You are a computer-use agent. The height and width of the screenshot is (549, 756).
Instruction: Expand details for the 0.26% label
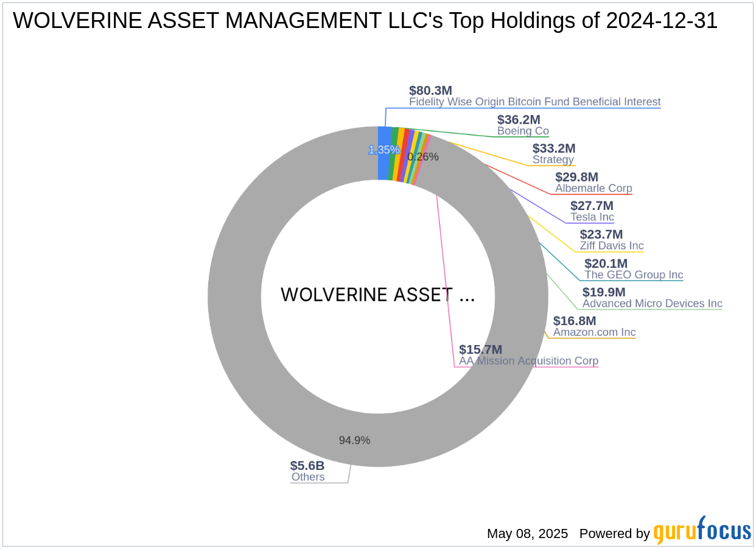422,156
